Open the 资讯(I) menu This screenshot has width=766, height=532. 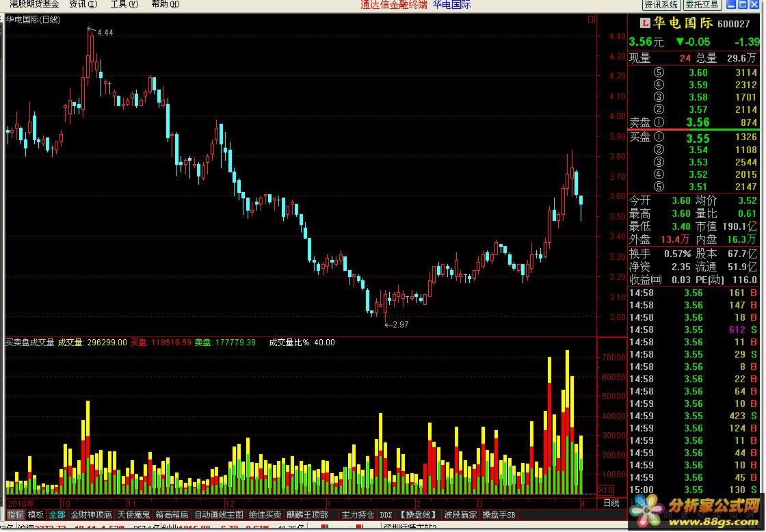[x=83, y=4]
